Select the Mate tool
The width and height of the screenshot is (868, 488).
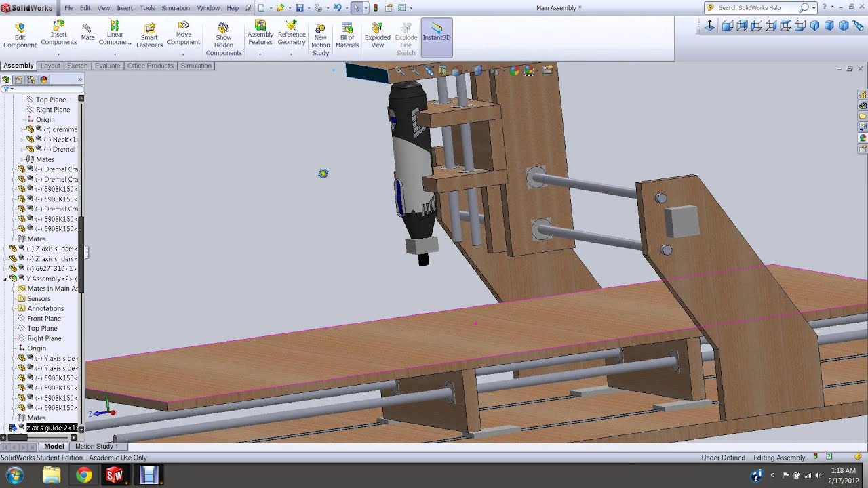click(x=87, y=32)
